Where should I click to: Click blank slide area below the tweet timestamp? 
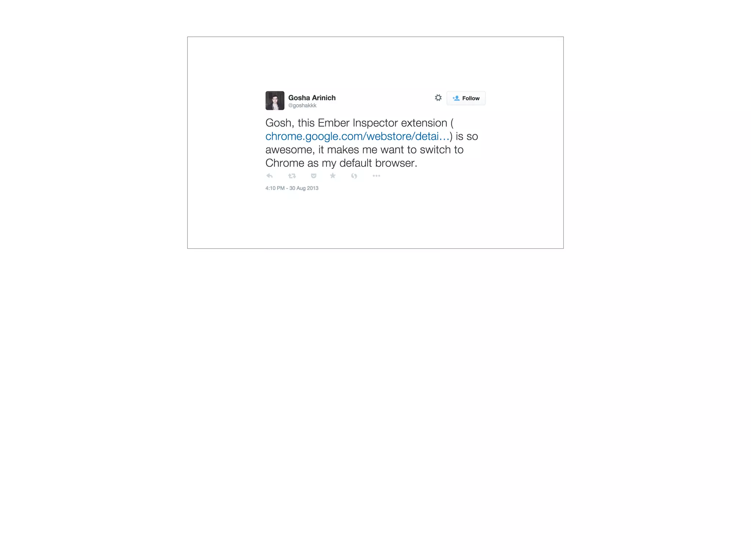375,220
